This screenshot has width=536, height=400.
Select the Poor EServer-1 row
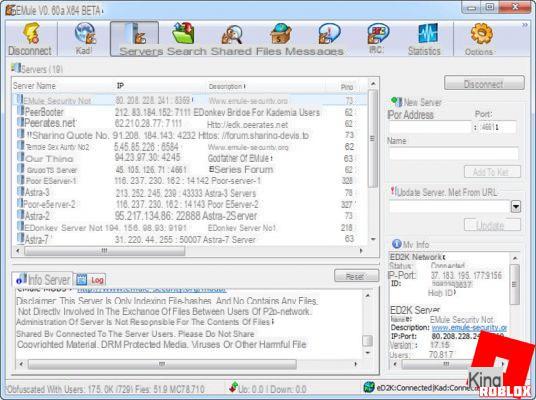190,181
